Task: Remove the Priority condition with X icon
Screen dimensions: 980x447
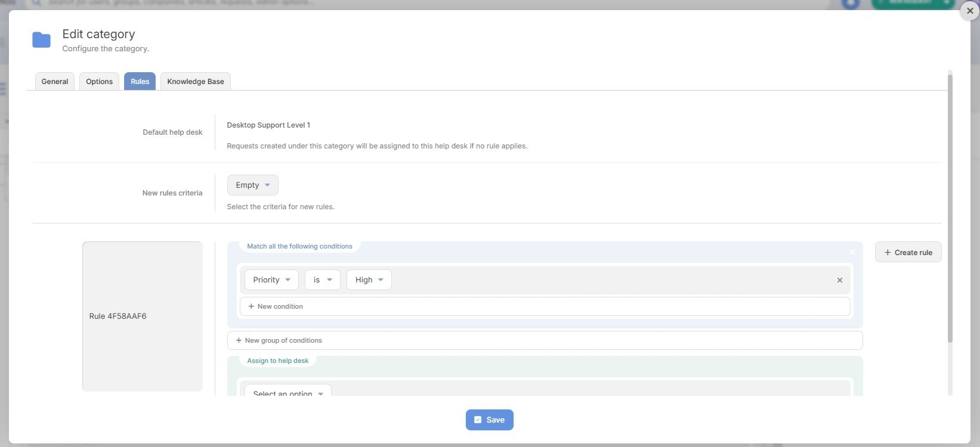Action: click(839, 280)
